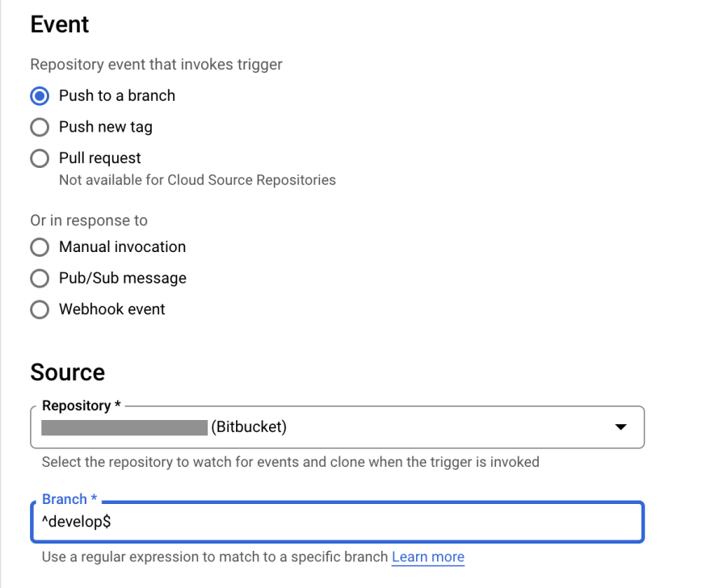Viewport: 711px width, 588px height.
Task: Click the "Push to a branch" label text
Action: coord(117,95)
